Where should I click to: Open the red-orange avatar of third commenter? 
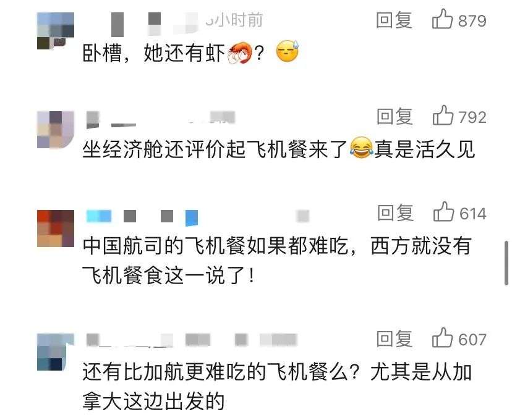56,229
